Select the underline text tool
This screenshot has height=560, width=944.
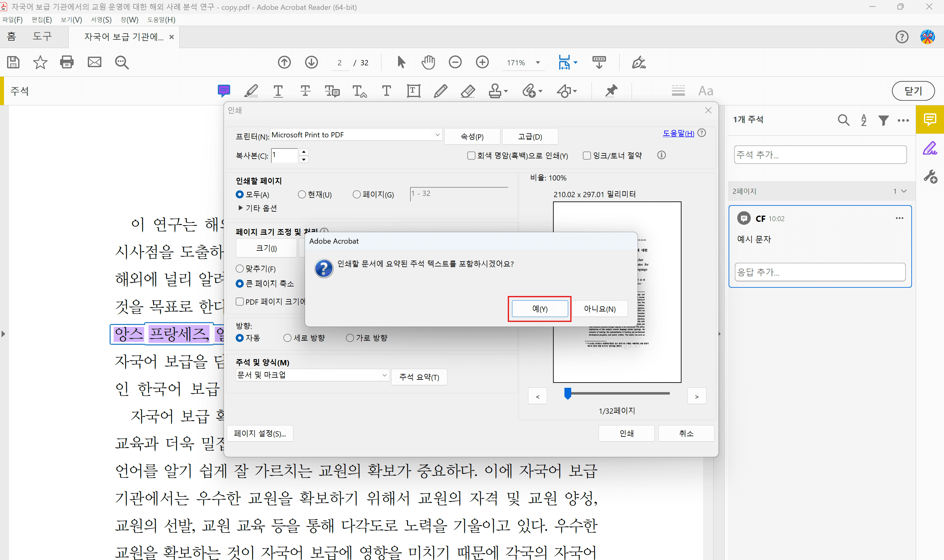[278, 91]
